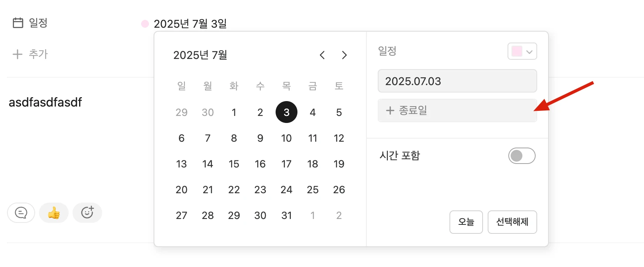Go to previous month in calendar

pos(322,55)
